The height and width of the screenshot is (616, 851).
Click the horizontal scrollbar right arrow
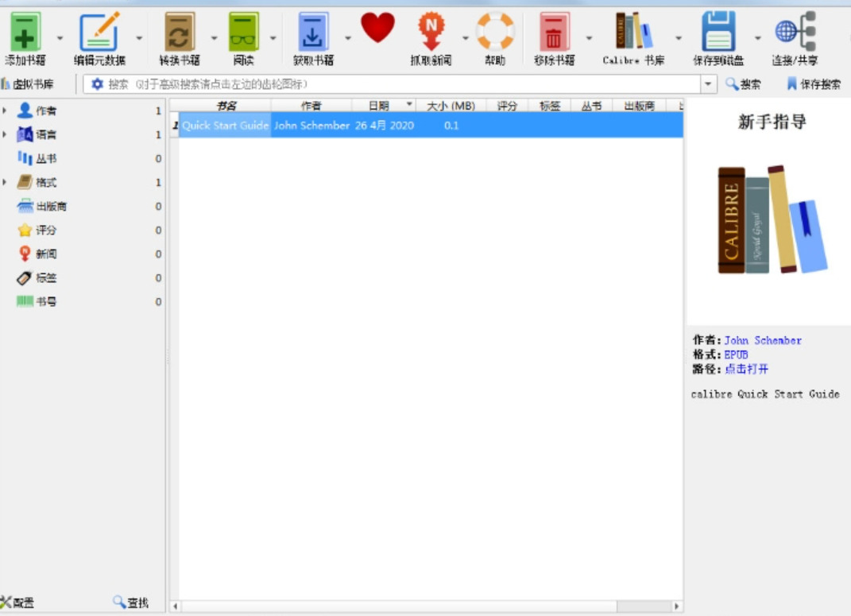(x=676, y=606)
